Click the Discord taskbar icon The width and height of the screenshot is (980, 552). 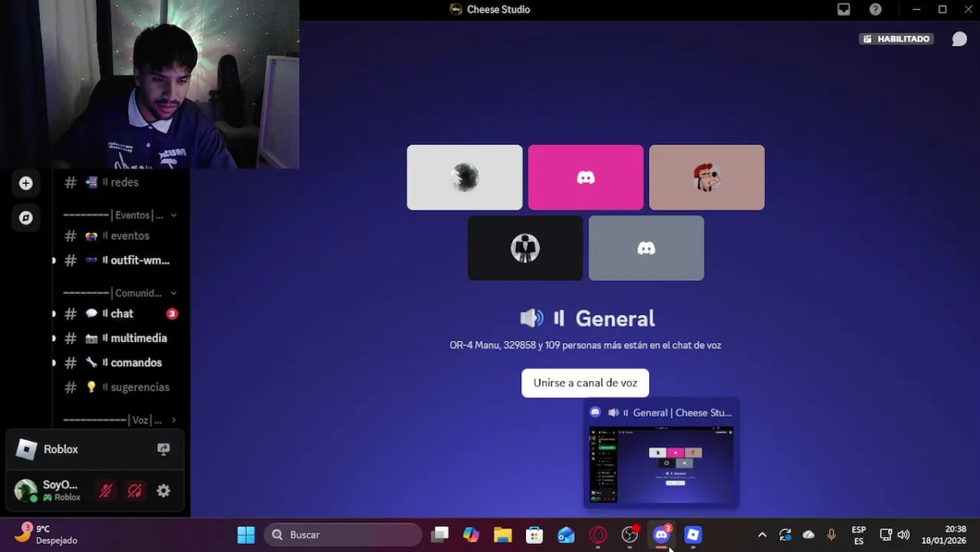tap(662, 535)
